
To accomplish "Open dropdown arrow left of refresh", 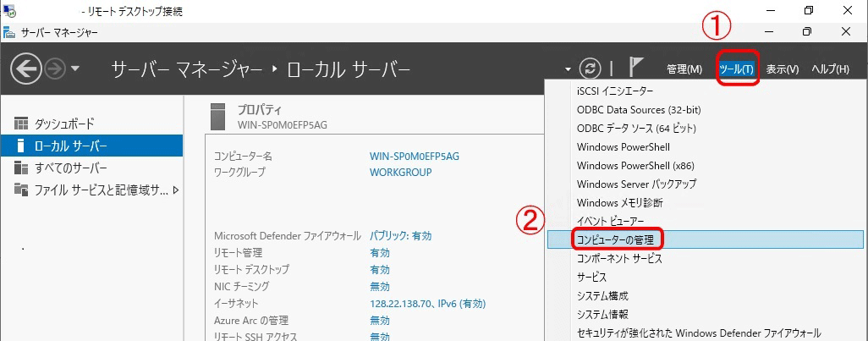I will tap(568, 69).
